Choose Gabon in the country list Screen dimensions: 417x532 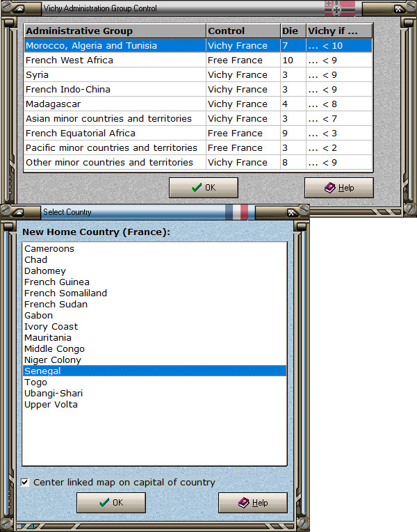tap(154, 316)
